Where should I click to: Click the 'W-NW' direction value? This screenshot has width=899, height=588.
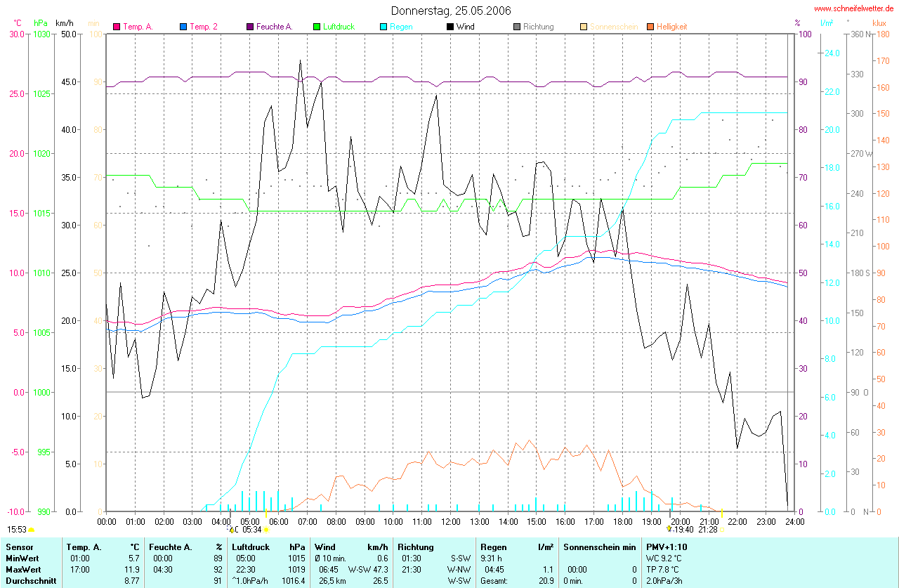point(460,570)
